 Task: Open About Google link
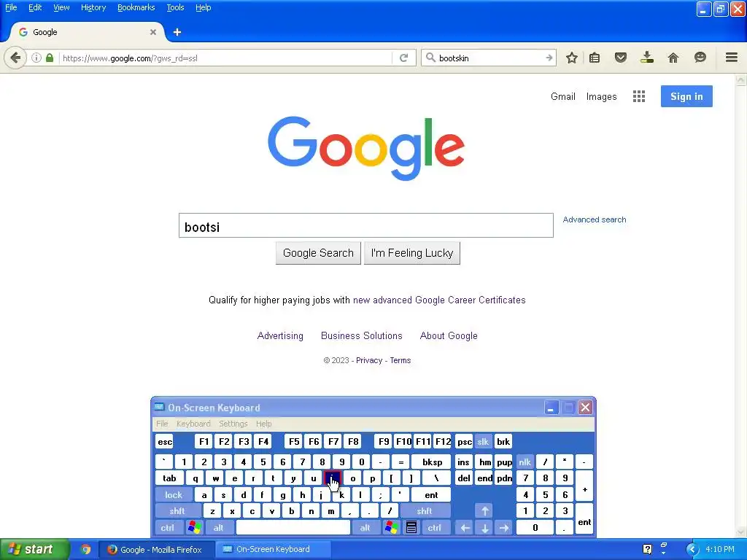449,335
